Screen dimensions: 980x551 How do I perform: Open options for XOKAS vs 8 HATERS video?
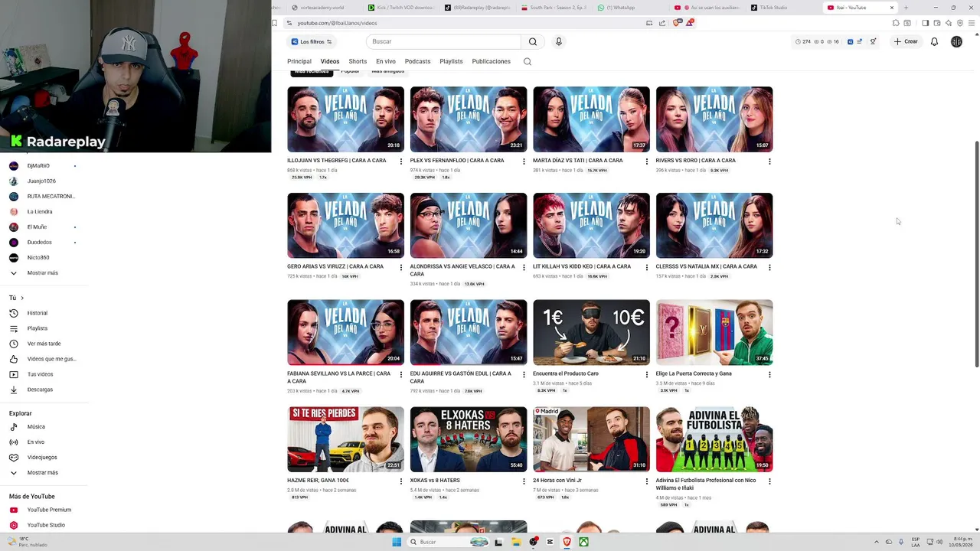click(x=524, y=481)
